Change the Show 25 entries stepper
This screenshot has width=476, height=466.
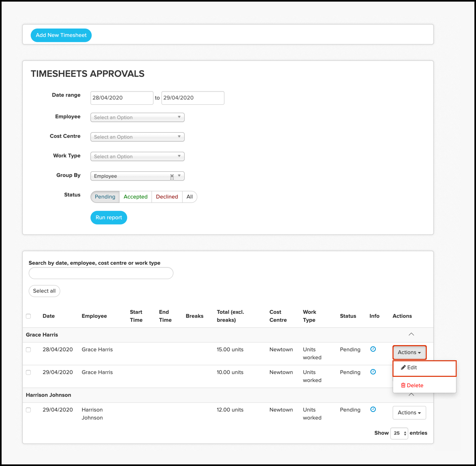point(399,433)
